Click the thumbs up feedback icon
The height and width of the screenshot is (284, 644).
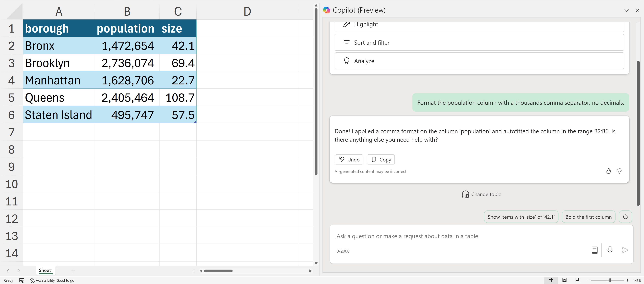click(608, 171)
